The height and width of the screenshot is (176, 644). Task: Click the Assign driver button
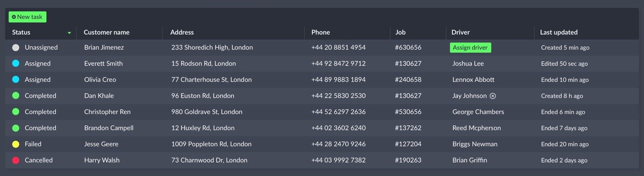470,47
